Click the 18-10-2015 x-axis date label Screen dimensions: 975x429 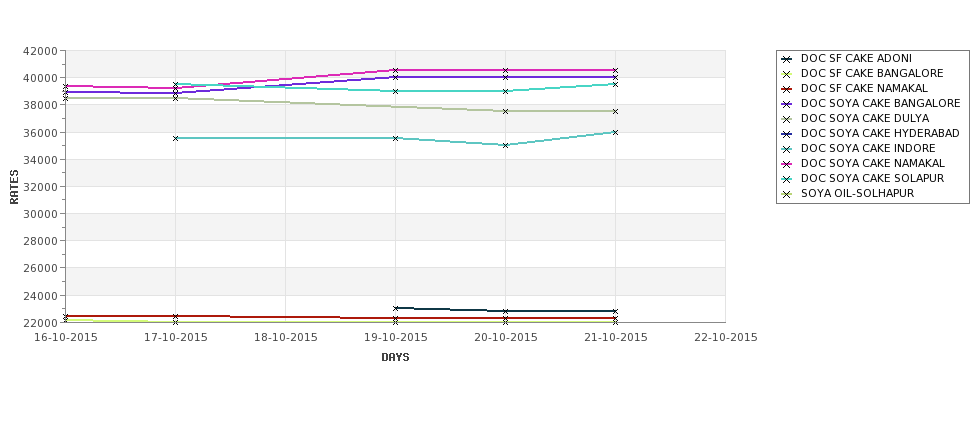(x=285, y=338)
